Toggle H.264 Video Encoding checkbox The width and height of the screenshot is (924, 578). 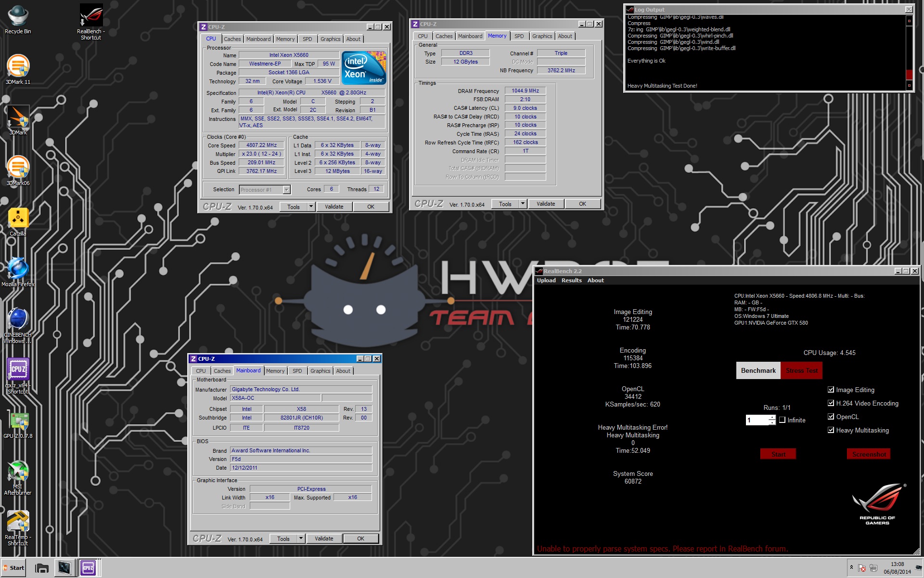click(831, 403)
